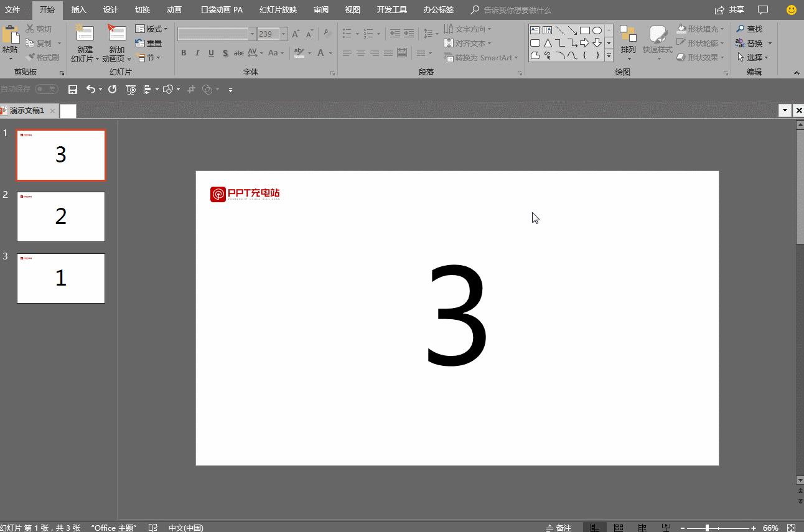The width and height of the screenshot is (804, 532).
Task: Select the straight Line shape in gallery
Action: coord(560,30)
